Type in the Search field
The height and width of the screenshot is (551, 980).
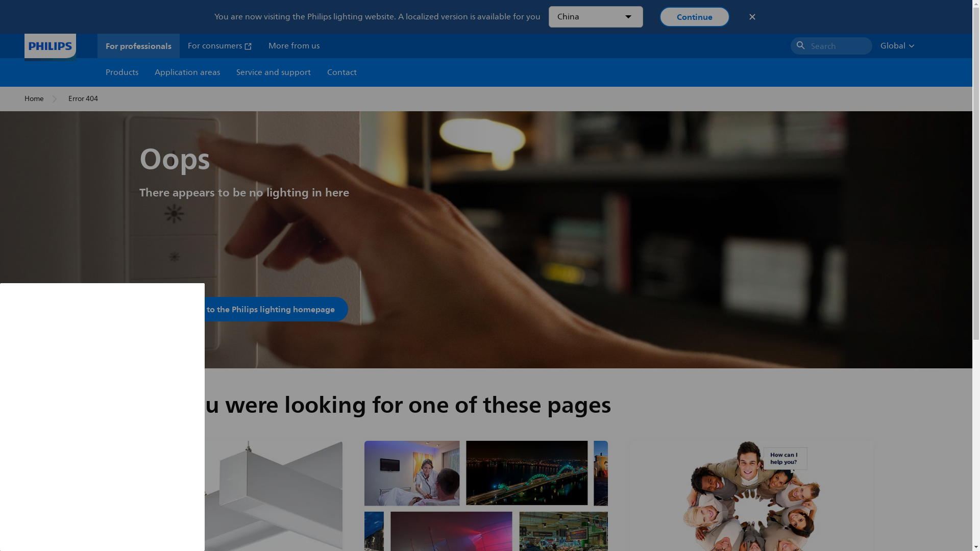pos(838,46)
